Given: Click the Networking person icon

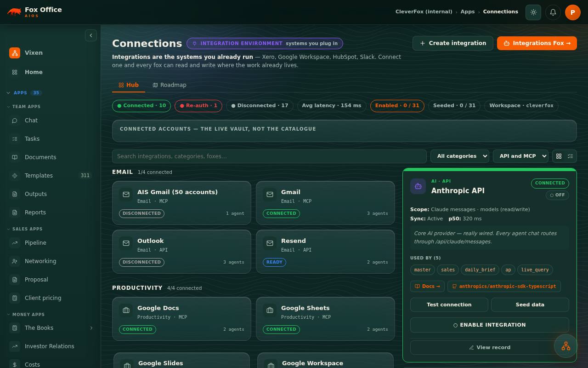Looking at the screenshot, I should coord(15,261).
